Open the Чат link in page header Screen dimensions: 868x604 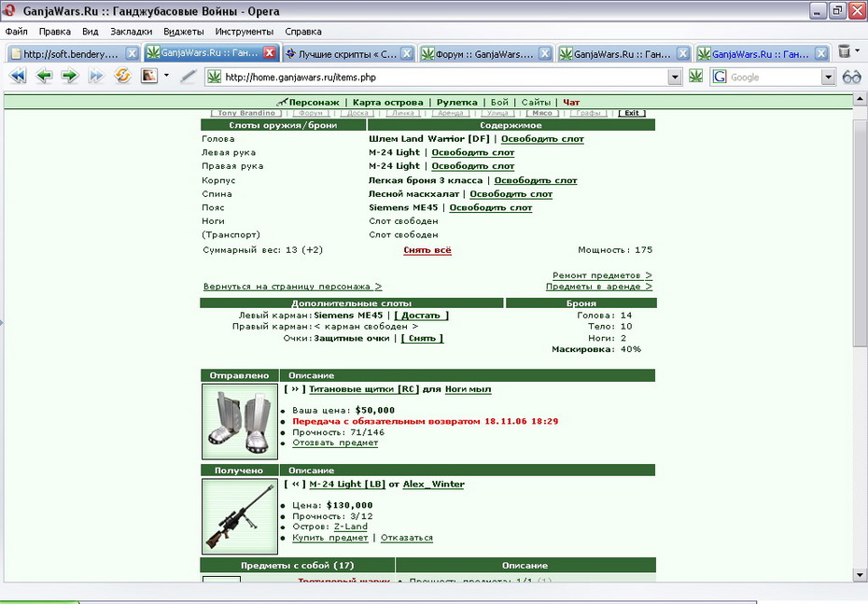click(571, 103)
